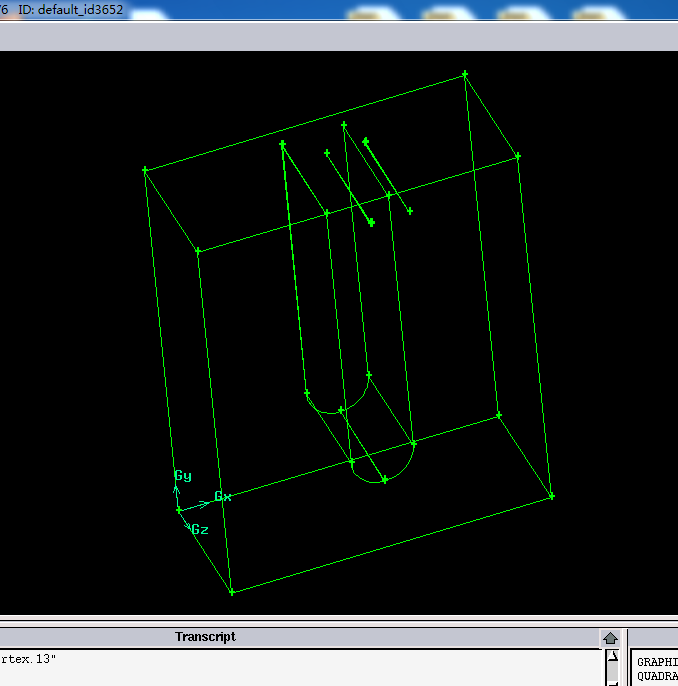Click the global coordinate system origin vertex
This screenshot has height=686, width=678.
click(x=179, y=510)
